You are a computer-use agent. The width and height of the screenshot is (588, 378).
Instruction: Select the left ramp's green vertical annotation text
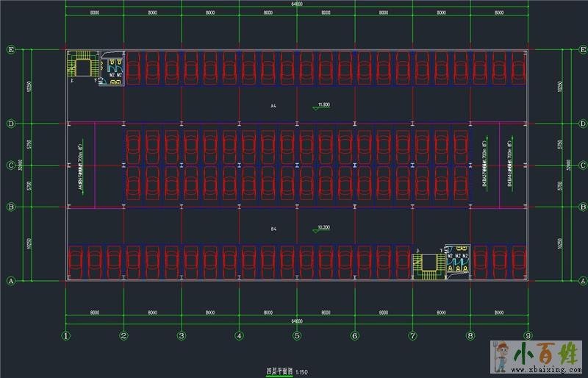point(79,166)
